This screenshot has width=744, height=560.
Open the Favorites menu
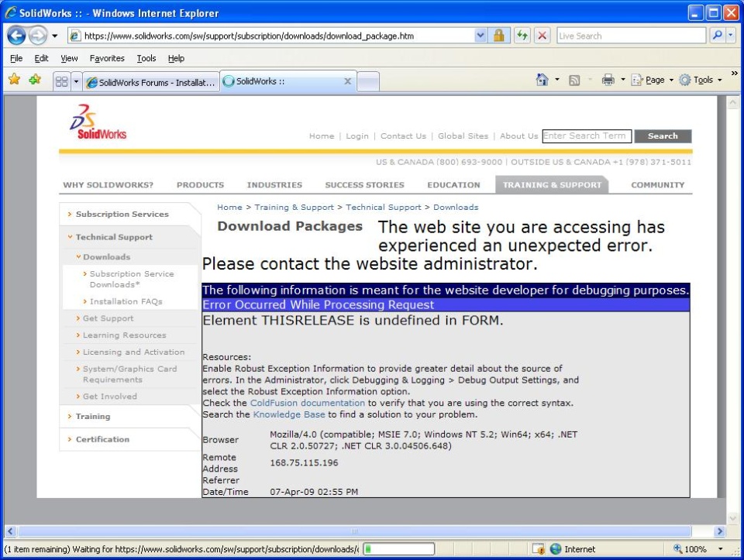click(107, 58)
